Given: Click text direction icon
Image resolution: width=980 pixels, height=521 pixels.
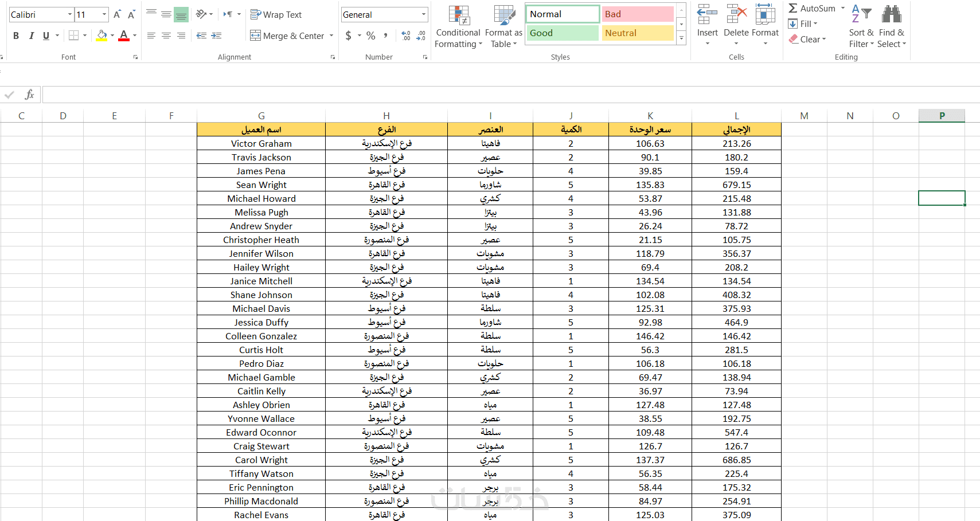Looking at the screenshot, I should [228, 14].
